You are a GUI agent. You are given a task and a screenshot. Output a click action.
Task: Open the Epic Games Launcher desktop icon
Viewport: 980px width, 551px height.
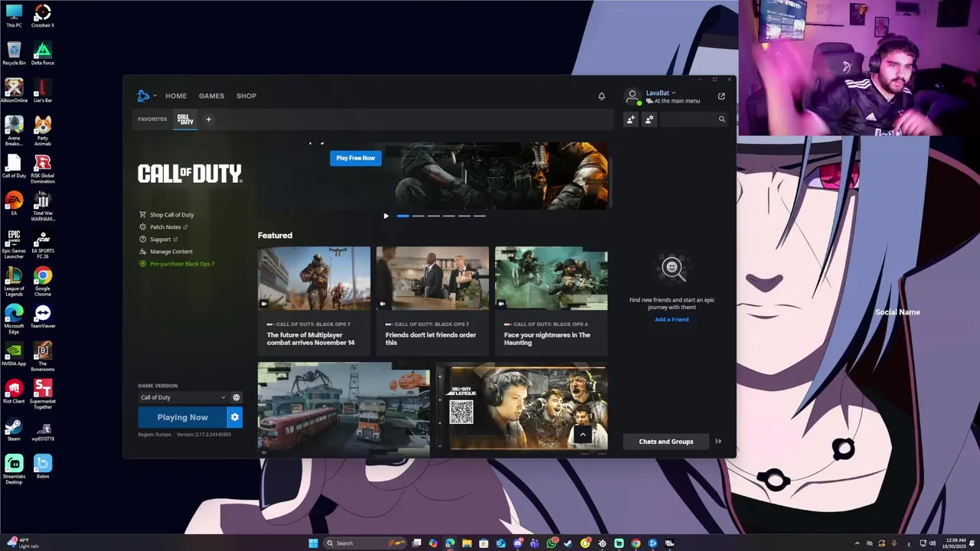(x=14, y=243)
